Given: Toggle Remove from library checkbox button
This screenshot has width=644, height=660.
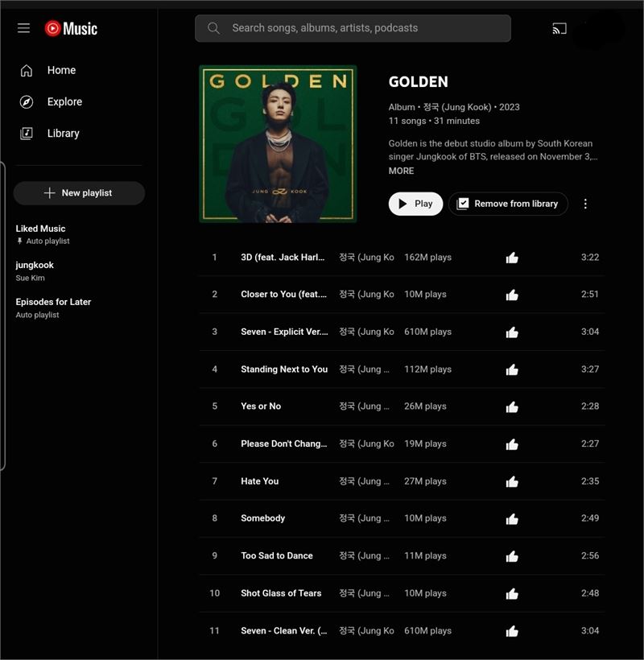Looking at the screenshot, I should 508,204.
